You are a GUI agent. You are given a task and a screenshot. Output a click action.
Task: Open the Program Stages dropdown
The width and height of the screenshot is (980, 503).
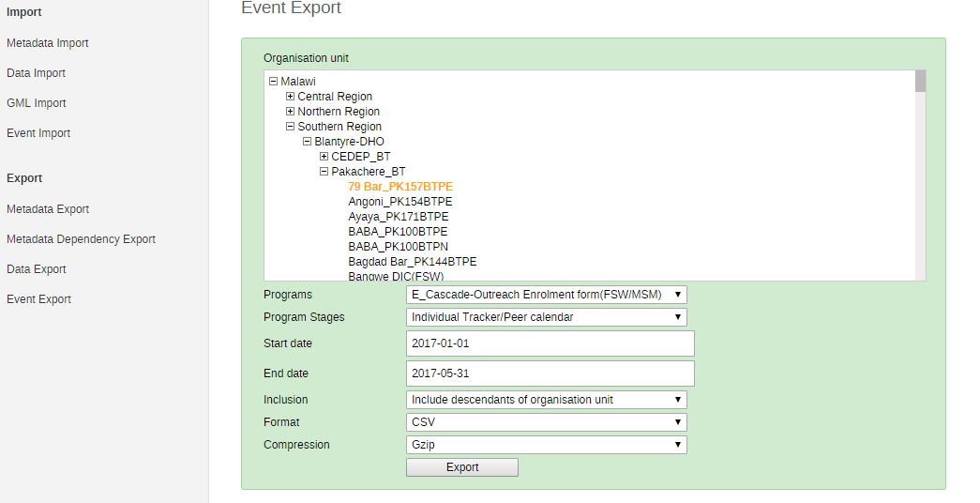point(546,317)
